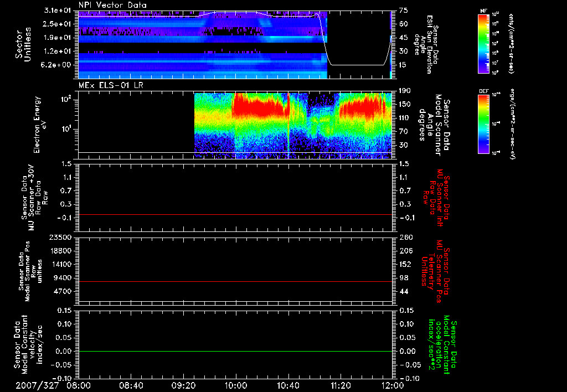Click the '3.1e+01' sector tick value
Image resolution: width=567 pixels, height=392 pixels.
tap(58, 11)
